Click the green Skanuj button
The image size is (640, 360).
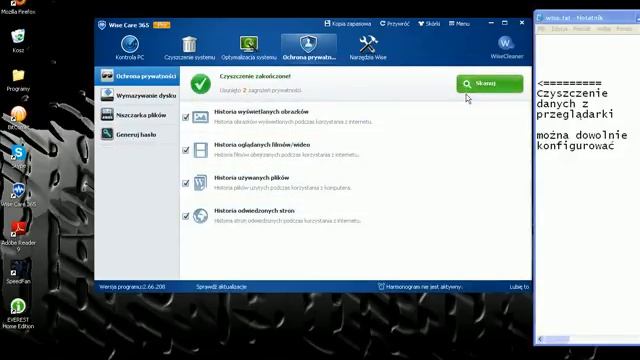coord(490,84)
